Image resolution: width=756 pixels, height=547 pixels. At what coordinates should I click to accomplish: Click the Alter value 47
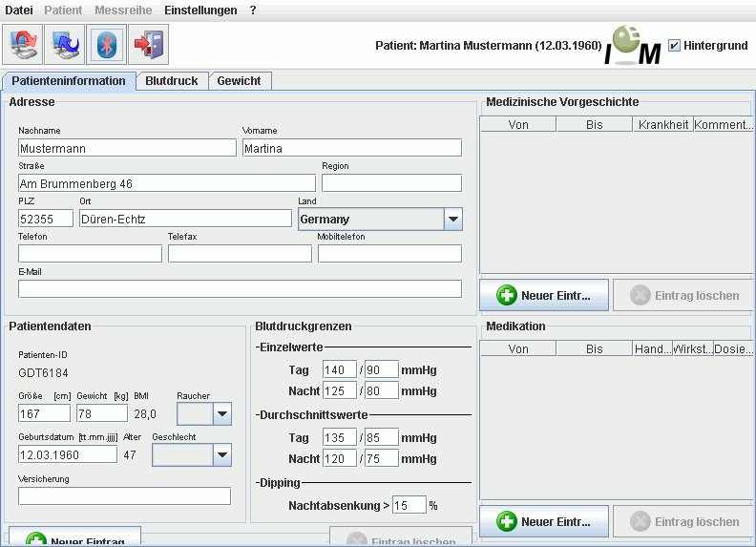click(130, 454)
